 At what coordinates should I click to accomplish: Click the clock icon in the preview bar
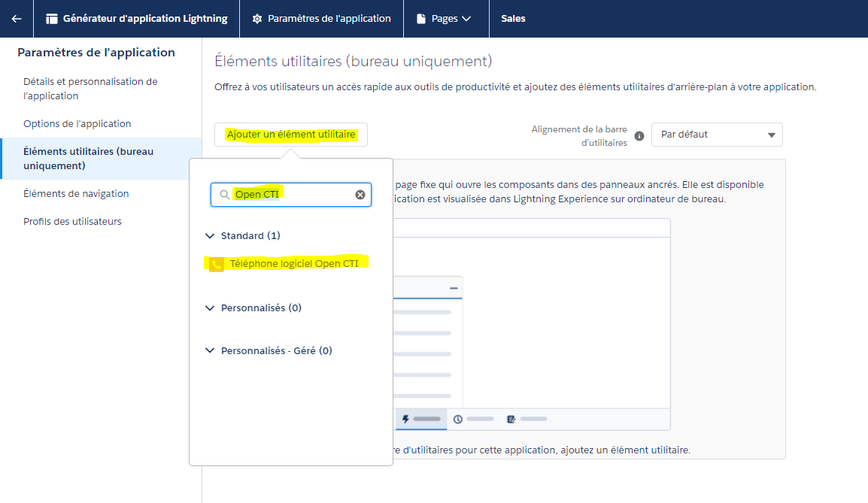click(457, 419)
